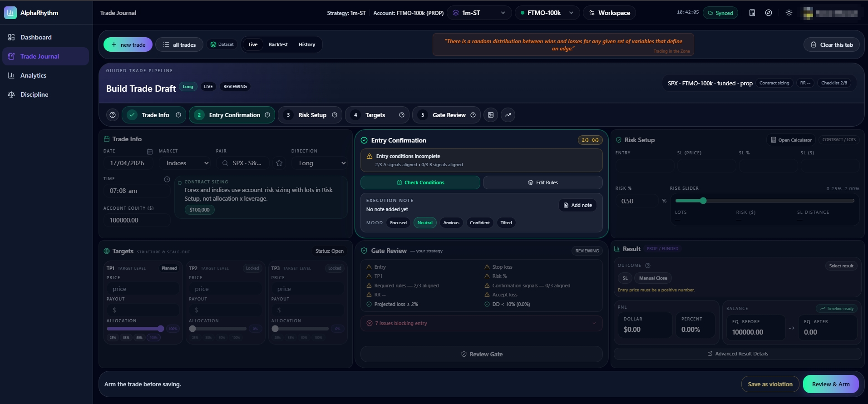868x404 pixels.
Task: Go to the Gate Review step
Action: [x=447, y=115]
